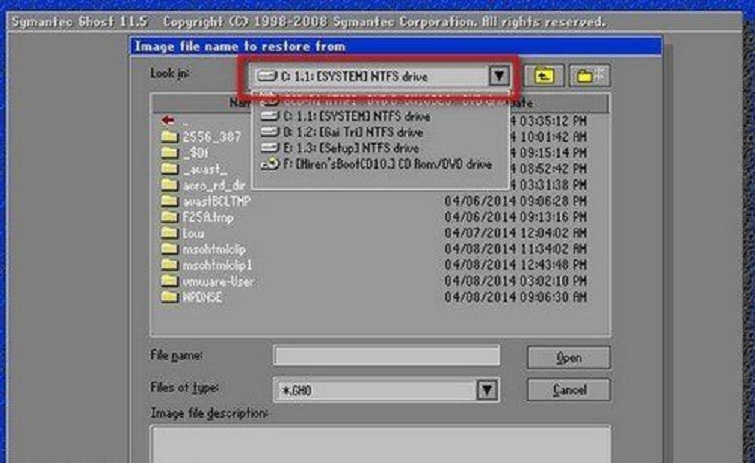Open the Look in drive dropdown arrow
This screenshot has width=755, height=463.
499,76
